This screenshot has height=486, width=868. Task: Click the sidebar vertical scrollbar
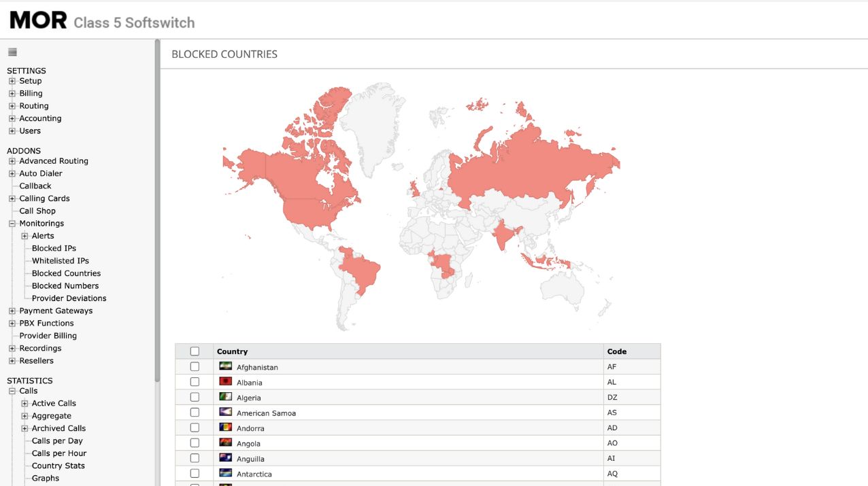157,211
